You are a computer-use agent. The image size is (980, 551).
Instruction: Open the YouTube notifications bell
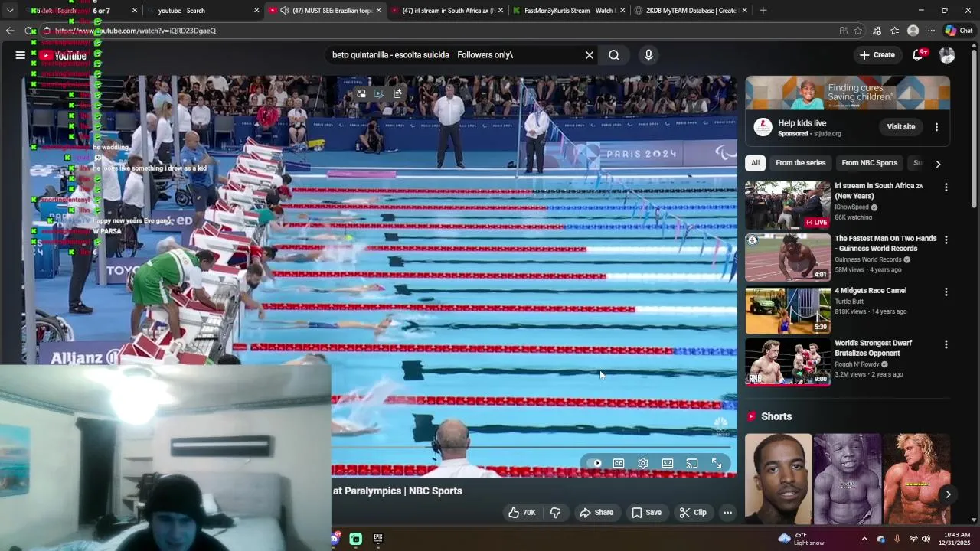coord(918,55)
